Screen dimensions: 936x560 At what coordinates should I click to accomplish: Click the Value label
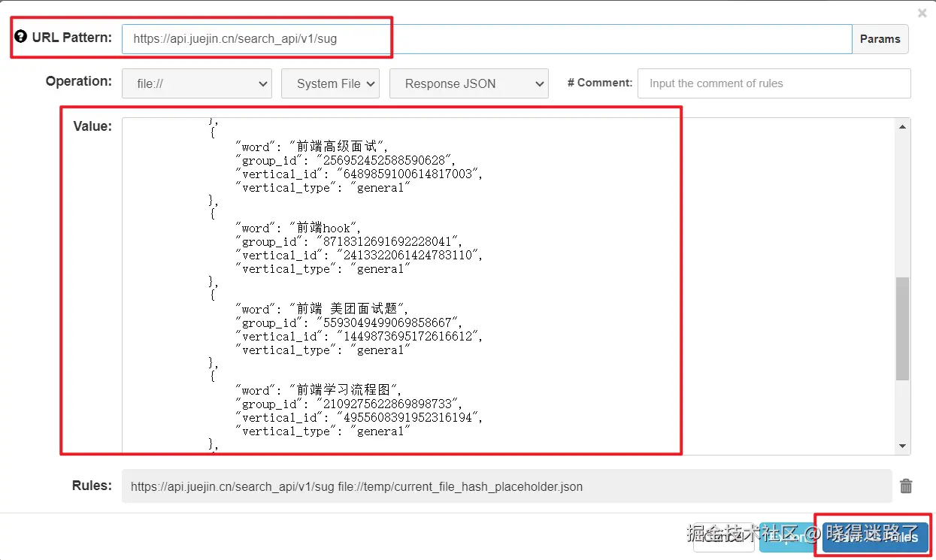click(92, 126)
